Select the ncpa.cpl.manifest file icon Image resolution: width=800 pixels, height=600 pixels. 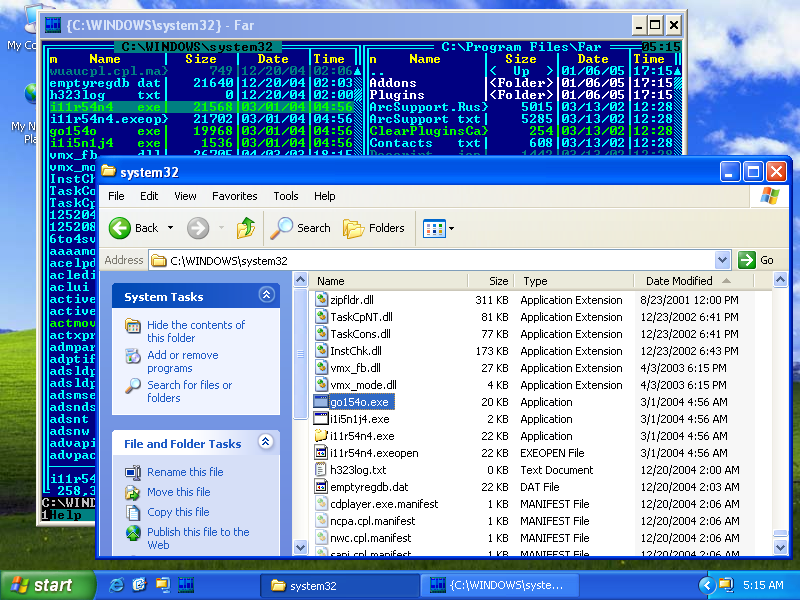point(321,521)
